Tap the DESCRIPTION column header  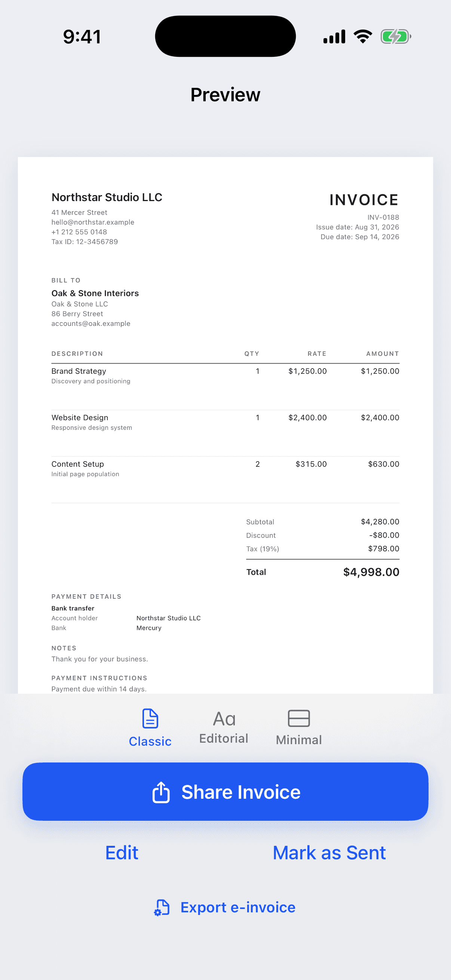pyautogui.click(x=77, y=354)
